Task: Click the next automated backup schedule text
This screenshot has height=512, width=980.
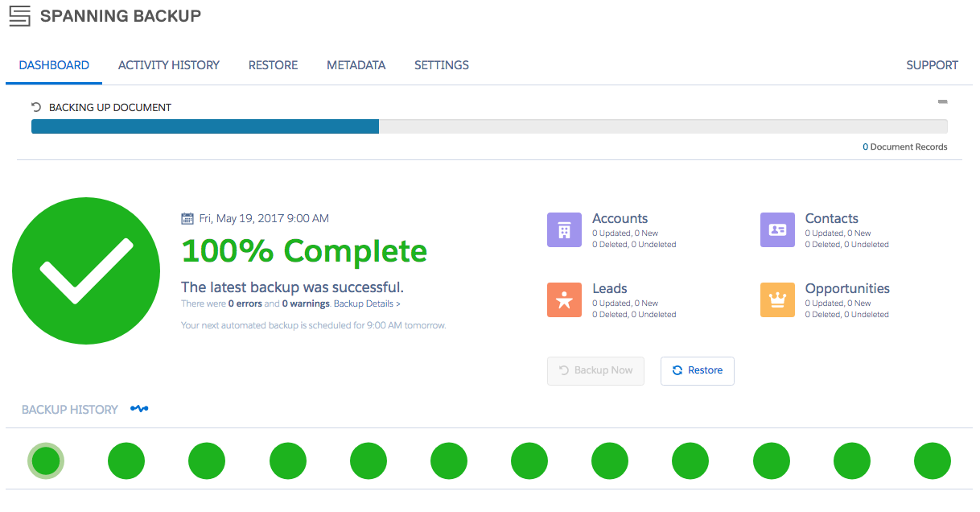Action: pos(313,325)
